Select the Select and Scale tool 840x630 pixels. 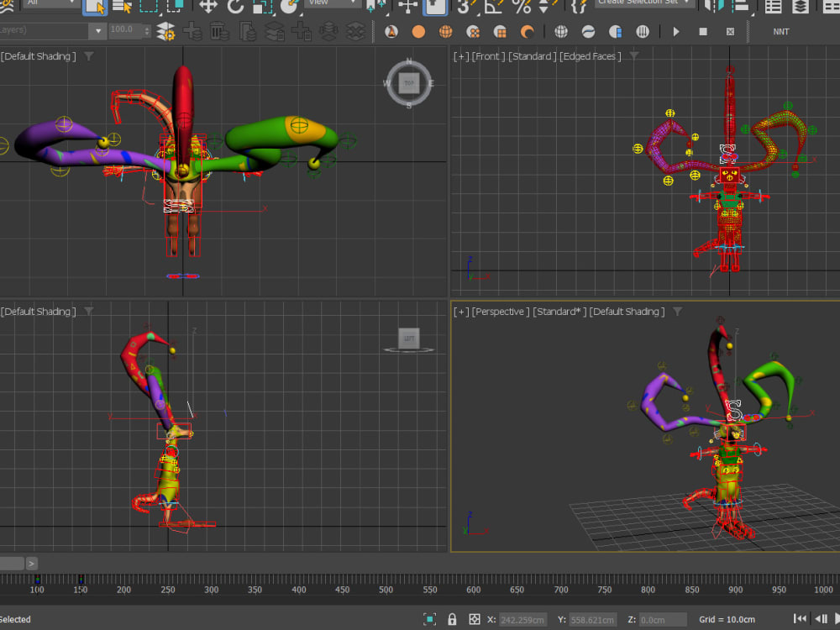pyautogui.click(x=260, y=7)
